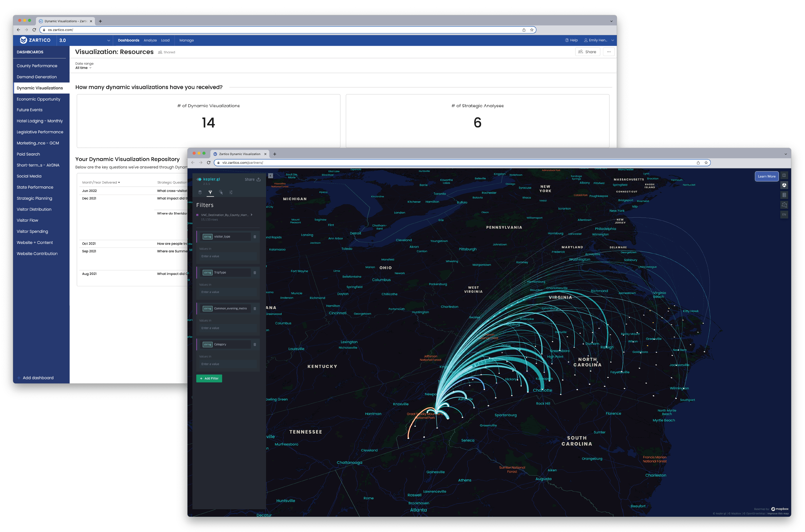Viewport: 805px width, 532px height.
Task: Delete the Common_evening_metro filter
Action: [x=255, y=309]
